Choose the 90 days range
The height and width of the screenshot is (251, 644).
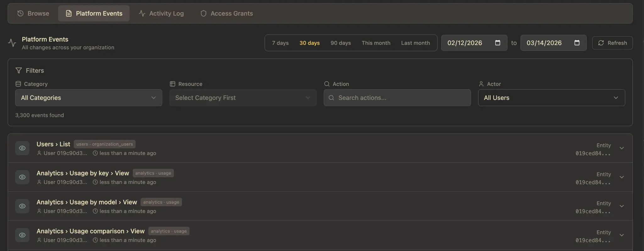click(341, 43)
